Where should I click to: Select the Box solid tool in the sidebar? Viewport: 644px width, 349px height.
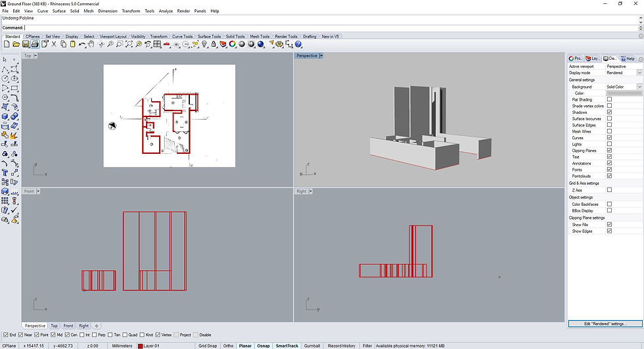5,116
